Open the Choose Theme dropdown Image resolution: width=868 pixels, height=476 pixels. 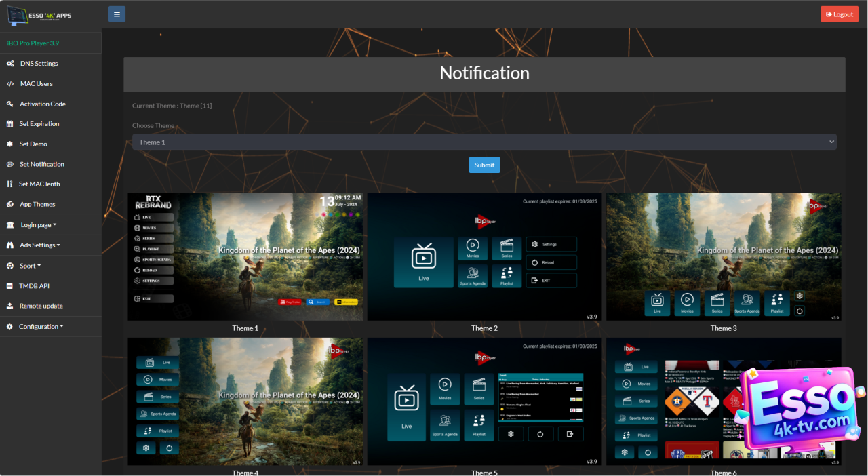click(484, 142)
